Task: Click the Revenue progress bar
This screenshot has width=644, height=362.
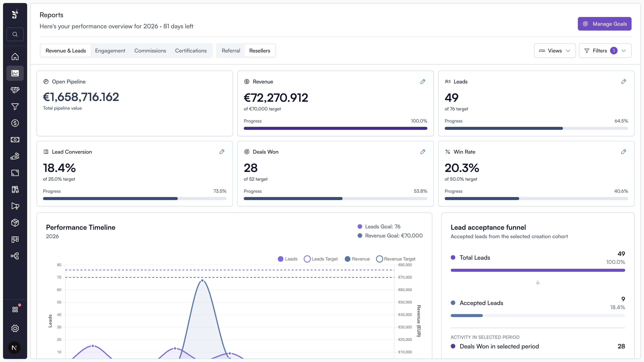Action: point(336,128)
